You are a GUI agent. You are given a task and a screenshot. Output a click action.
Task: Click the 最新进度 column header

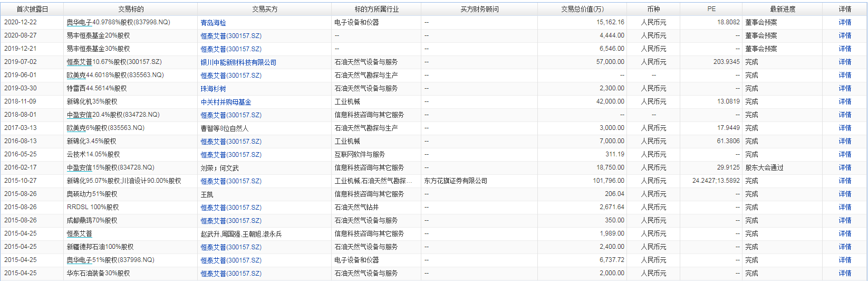(783, 9)
